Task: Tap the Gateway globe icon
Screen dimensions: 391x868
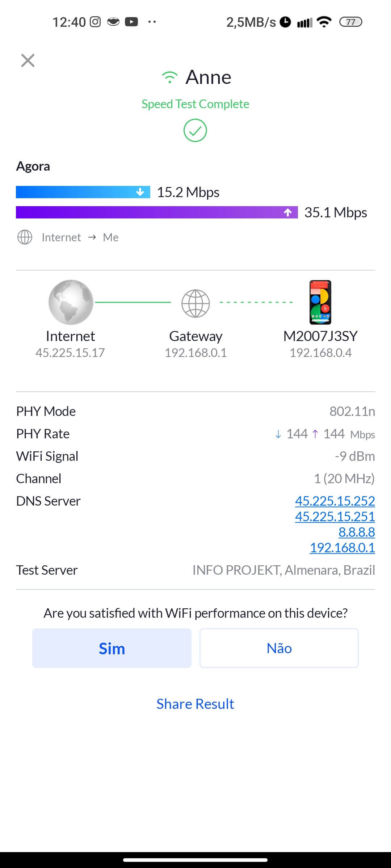Action: coord(195,303)
